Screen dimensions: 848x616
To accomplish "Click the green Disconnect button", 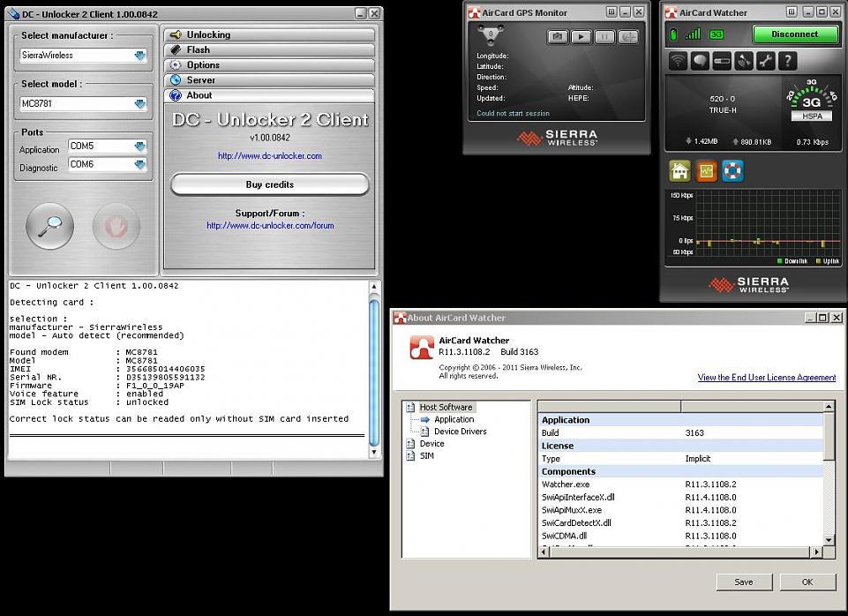I will [794, 34].
